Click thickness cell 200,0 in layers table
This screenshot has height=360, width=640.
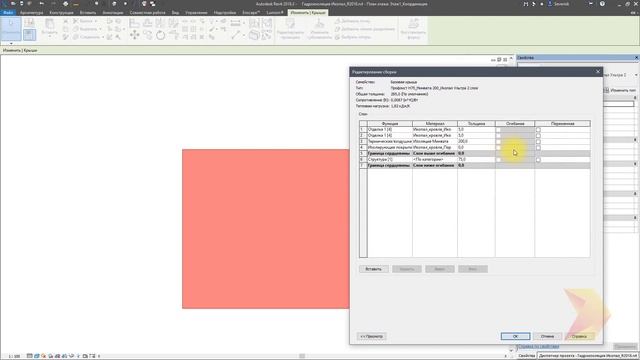pyautogui.click(x=476, y=141)
